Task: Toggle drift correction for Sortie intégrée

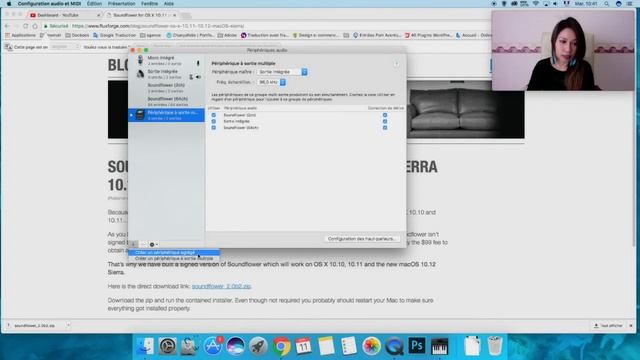Action: [384, 121]
